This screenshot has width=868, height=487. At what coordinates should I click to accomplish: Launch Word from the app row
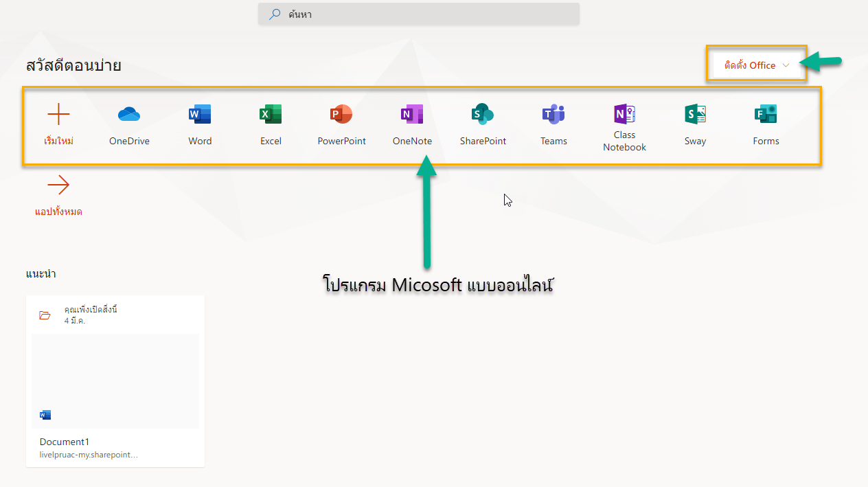(200, 114)
